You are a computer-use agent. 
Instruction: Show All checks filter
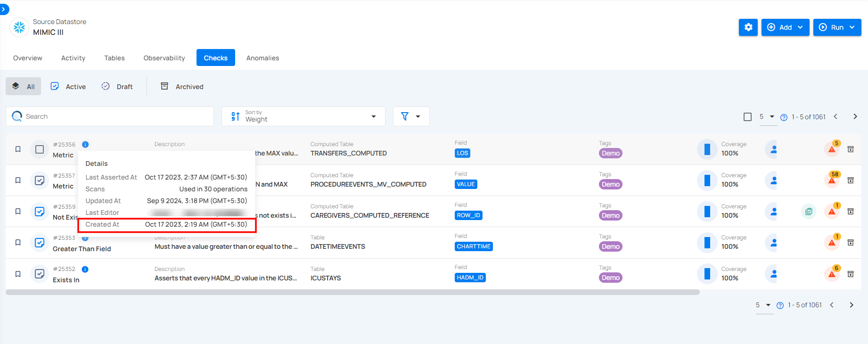pyautogui.click(x=24, y=86)
